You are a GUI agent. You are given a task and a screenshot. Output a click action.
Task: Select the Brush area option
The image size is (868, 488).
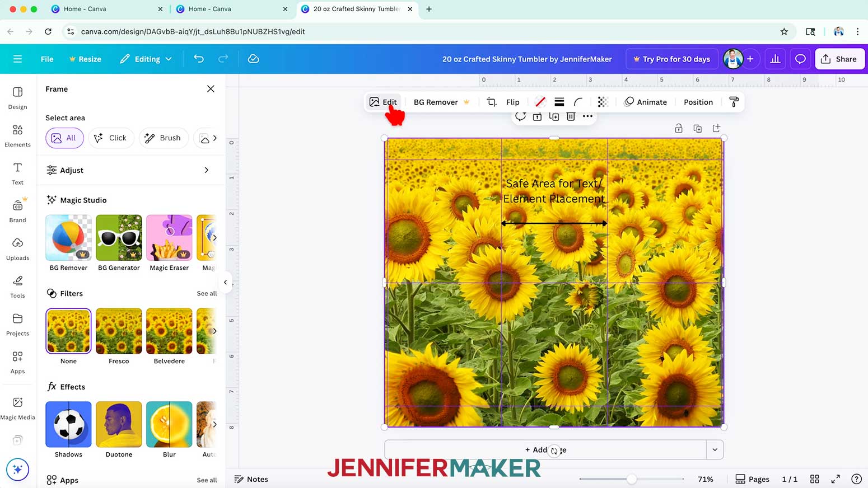click(163, 138)
